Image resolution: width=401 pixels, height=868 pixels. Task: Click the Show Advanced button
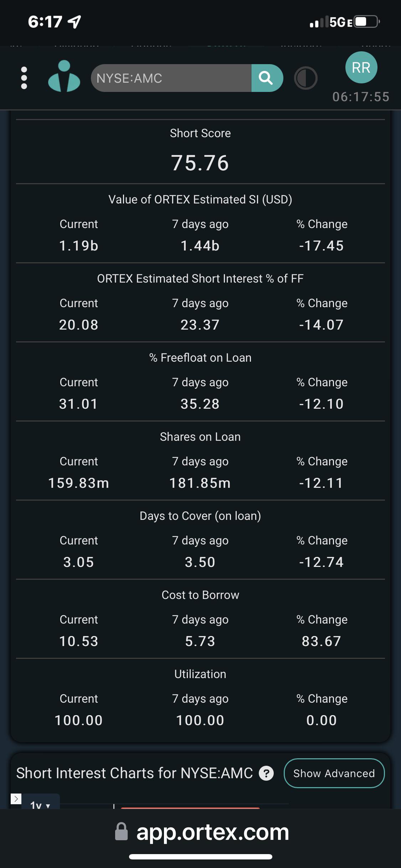click(x=334, y=773)
